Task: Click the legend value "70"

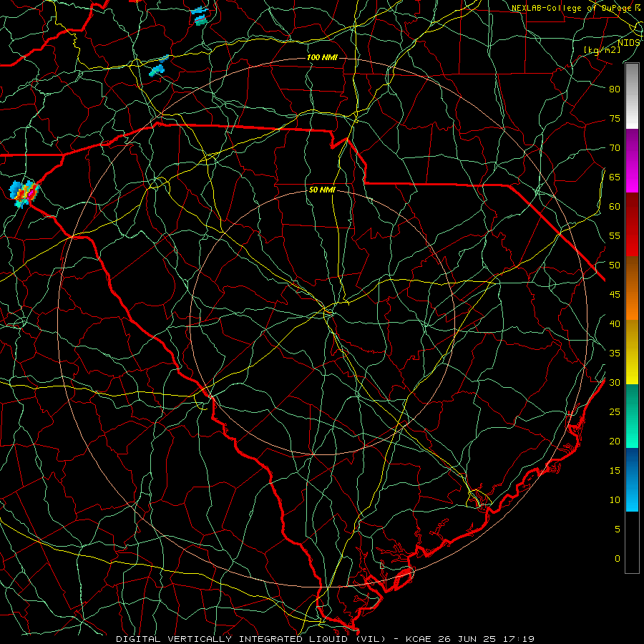Action: (x=615, y=148)
